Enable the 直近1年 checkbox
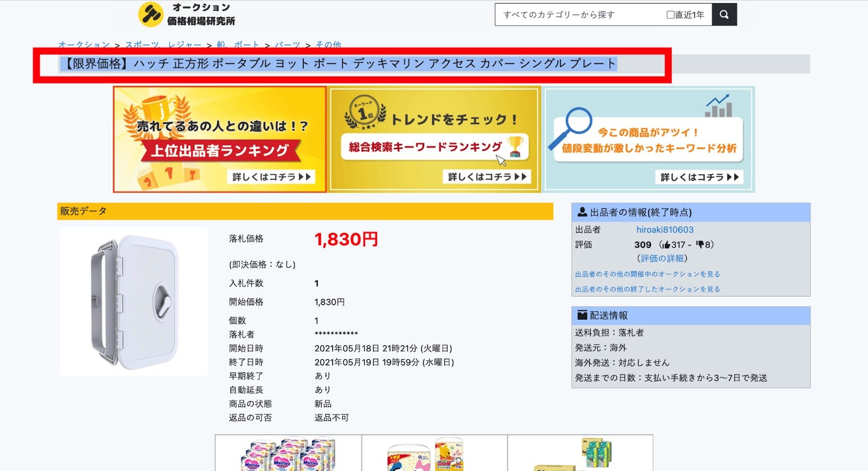This screenshot has width=868, height=471. (x=671, y=15)
